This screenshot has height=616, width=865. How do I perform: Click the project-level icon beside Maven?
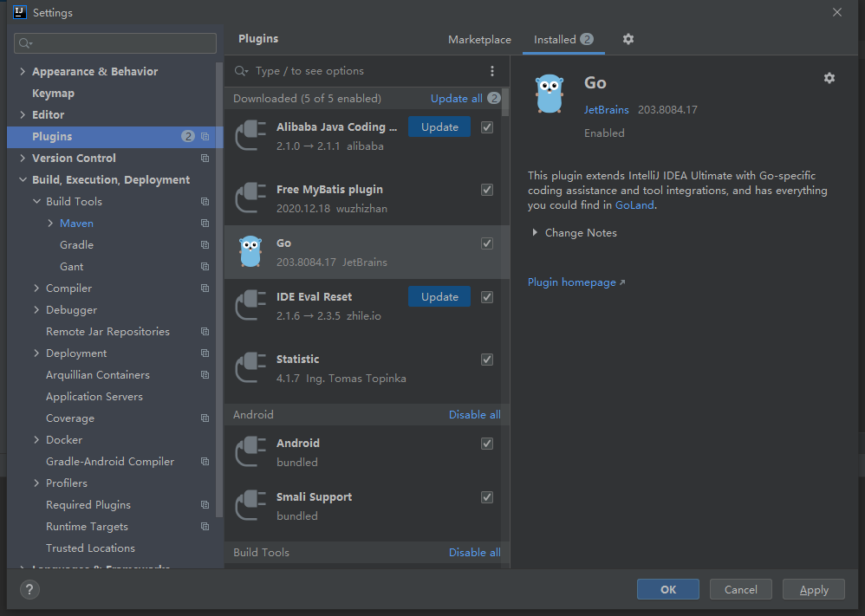205,223
